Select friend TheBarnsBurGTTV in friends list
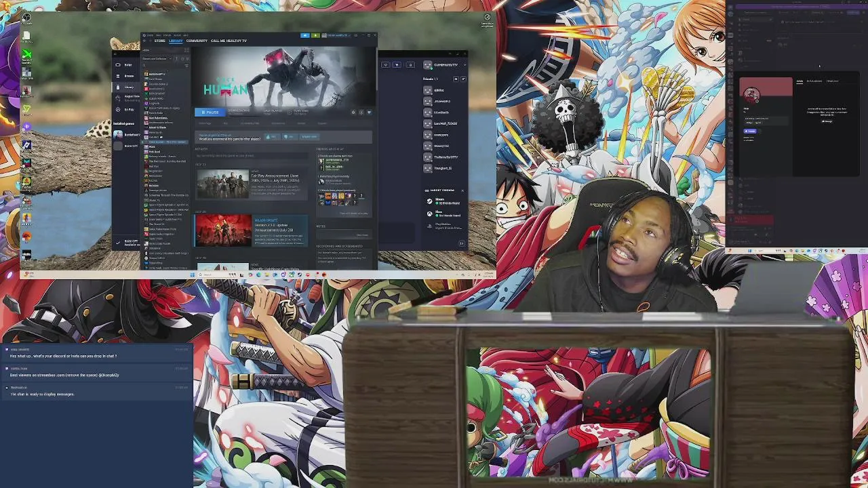 click(441, 157)
